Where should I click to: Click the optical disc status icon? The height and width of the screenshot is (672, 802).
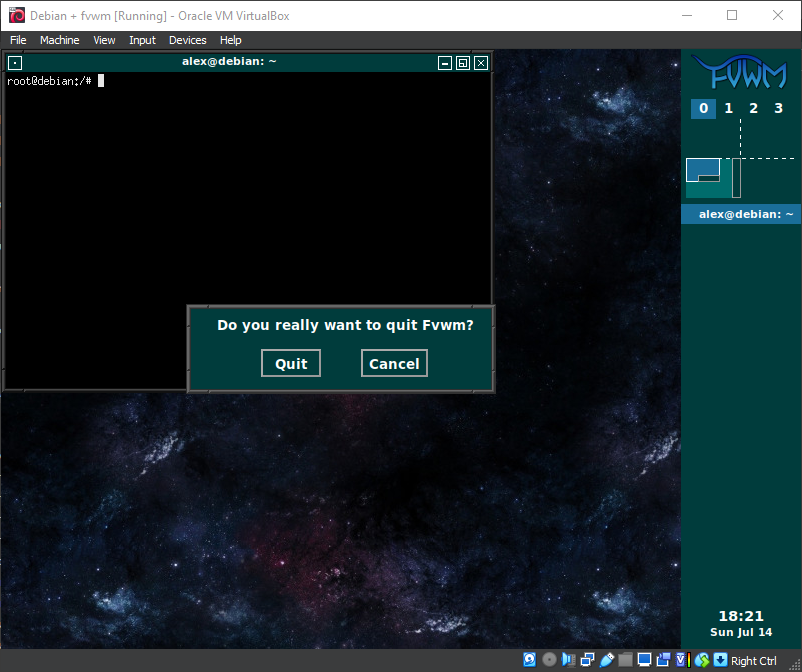click(x=549, y=660)
